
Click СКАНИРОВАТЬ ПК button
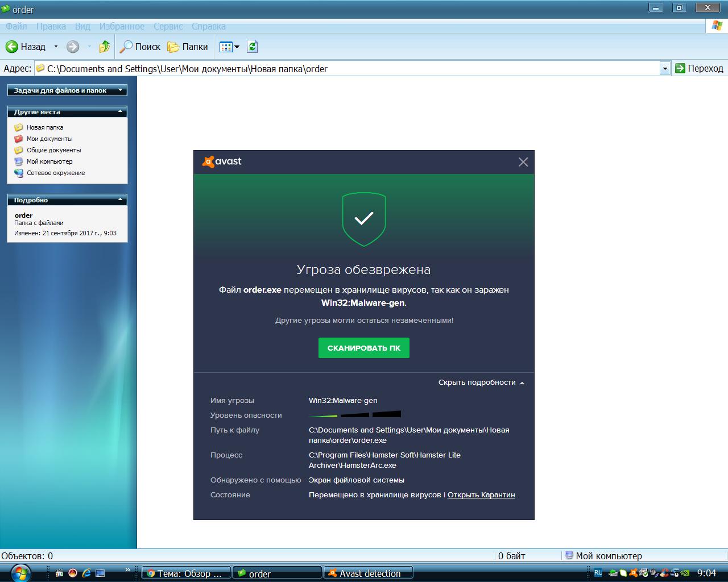click(x=364, y=348)
